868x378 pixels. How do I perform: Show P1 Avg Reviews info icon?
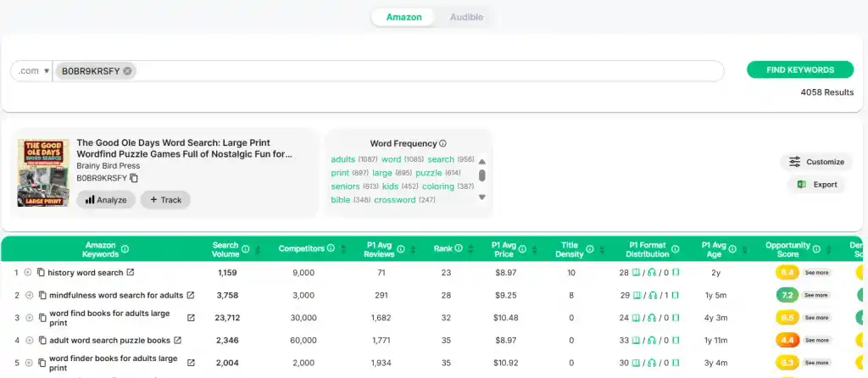coord(401,249)
